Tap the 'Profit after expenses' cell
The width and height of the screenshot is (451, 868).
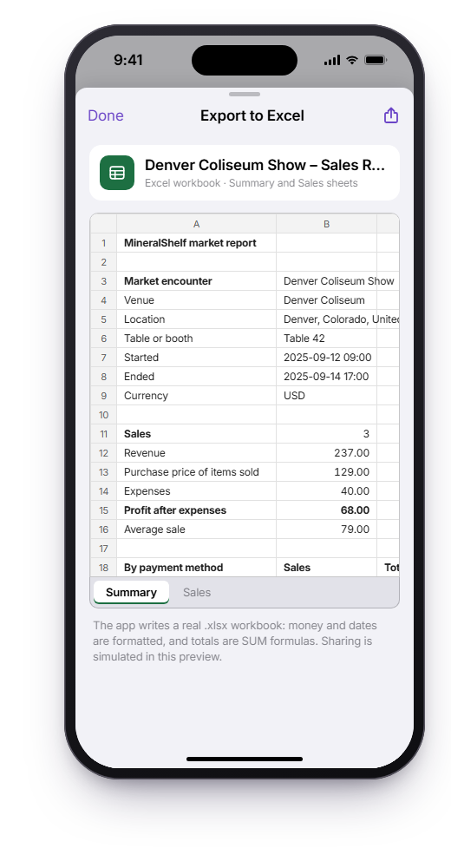point(197,510)
